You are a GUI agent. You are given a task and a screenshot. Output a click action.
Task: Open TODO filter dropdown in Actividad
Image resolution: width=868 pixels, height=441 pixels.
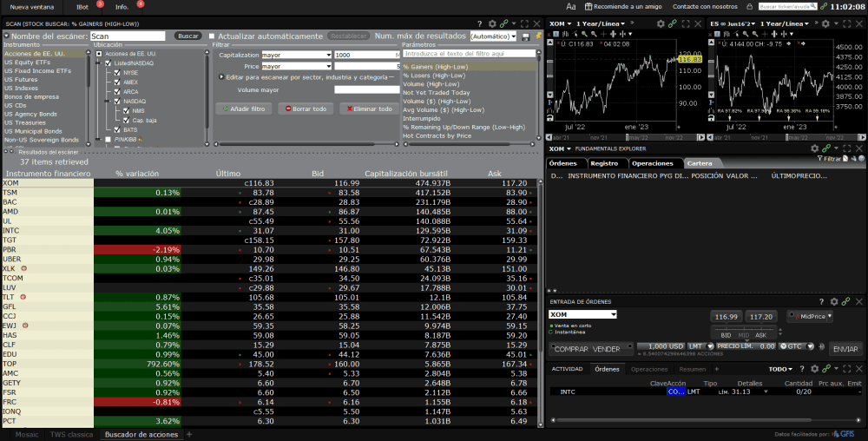tap(780, 369)
